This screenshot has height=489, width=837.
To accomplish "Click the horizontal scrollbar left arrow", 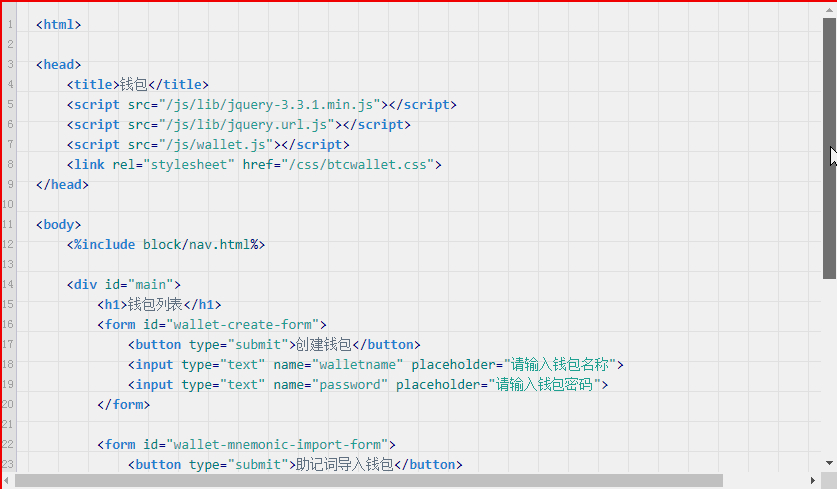I will (x=7, y=481).
